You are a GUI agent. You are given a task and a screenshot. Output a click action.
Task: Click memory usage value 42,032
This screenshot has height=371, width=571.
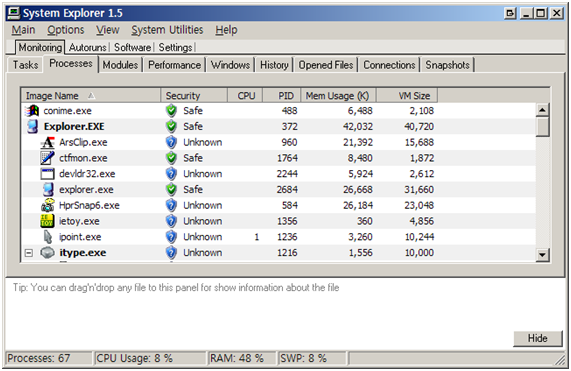click(358, 126)
